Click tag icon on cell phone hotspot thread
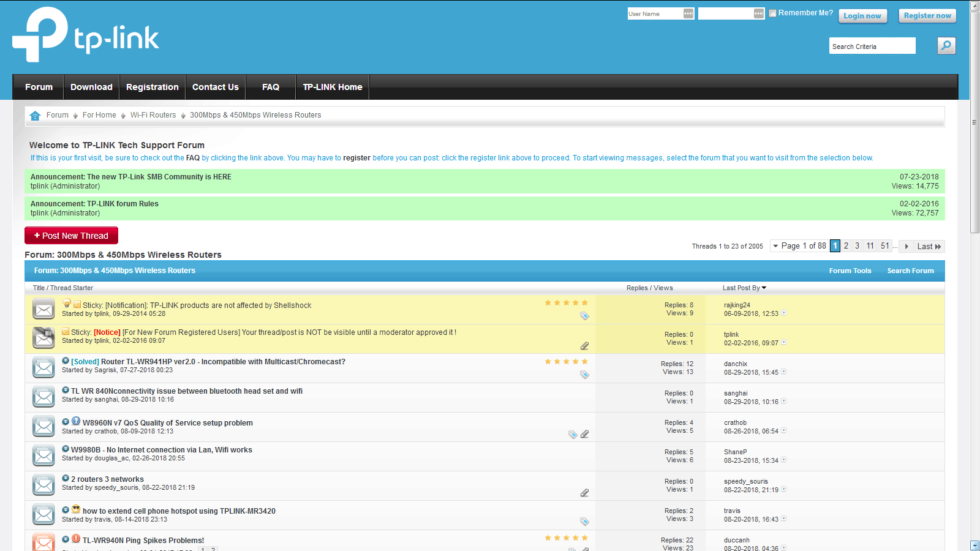Image resolution: width=980 pixels, height=551 pixels. pos(584,522)
